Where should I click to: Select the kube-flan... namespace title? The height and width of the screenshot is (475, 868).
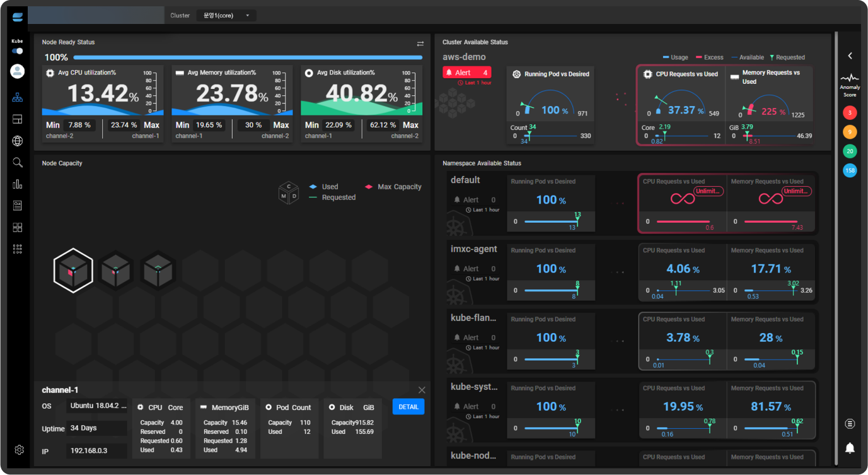tap(473, 318)
